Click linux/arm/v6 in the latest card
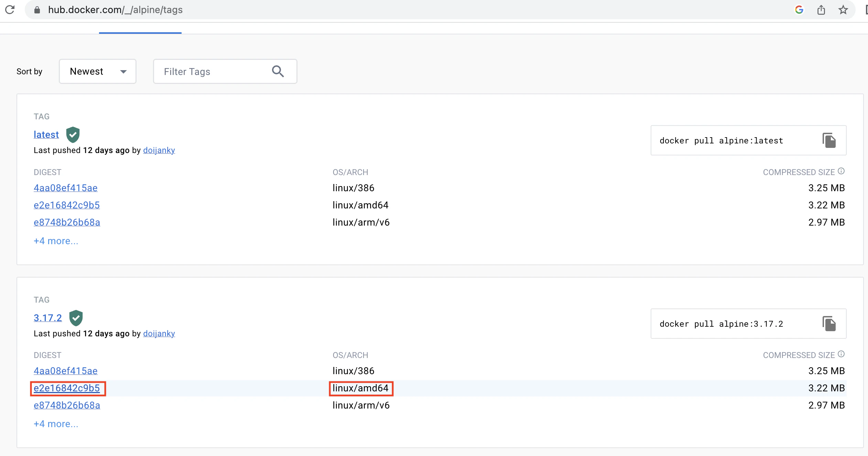Viewport: 868px width, 456px height. [361, 222]
